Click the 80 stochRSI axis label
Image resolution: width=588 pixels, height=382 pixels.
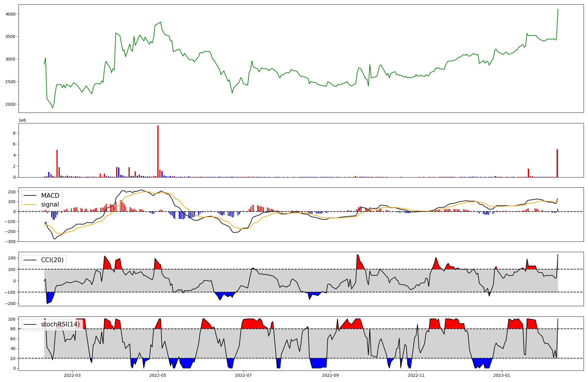point(12,329)
